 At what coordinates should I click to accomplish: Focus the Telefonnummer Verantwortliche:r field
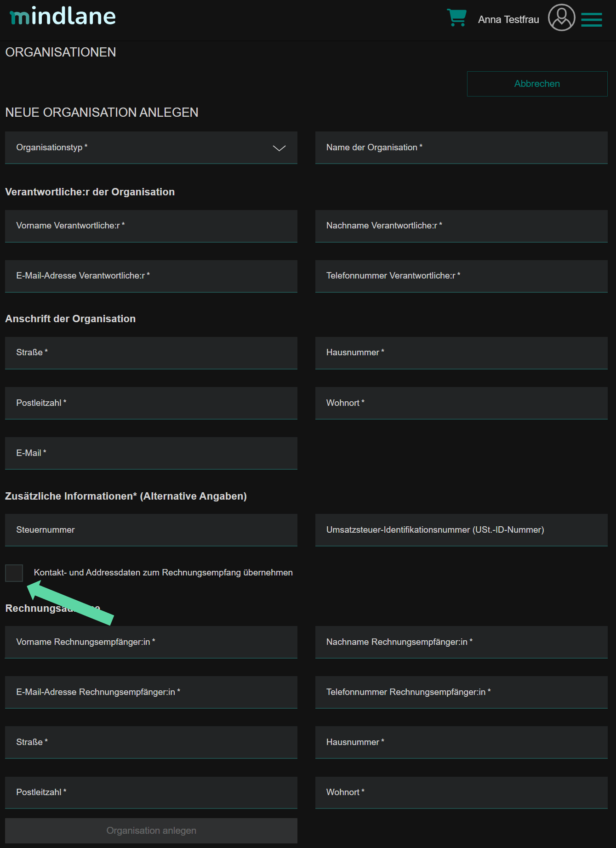pyautogui.click(x=461, y=276)
